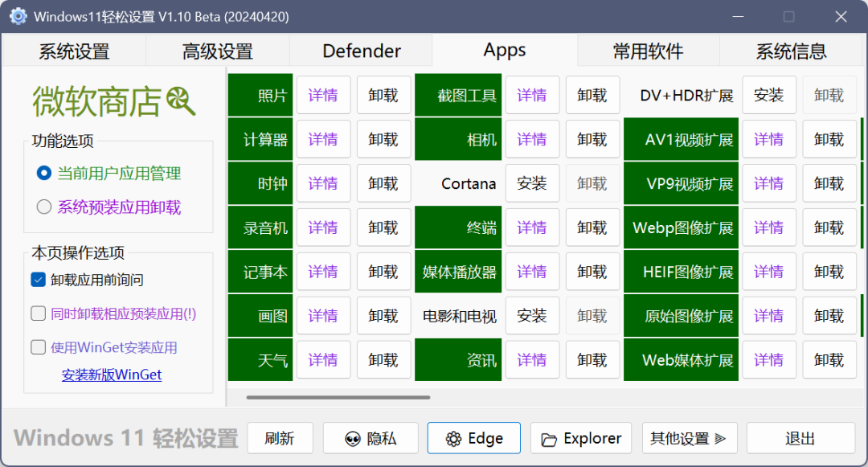Image resolution: width=868 pixels, height=467 pixels.
Task: Uninstall VP9视频扩展
Action: tap(829, 183)
